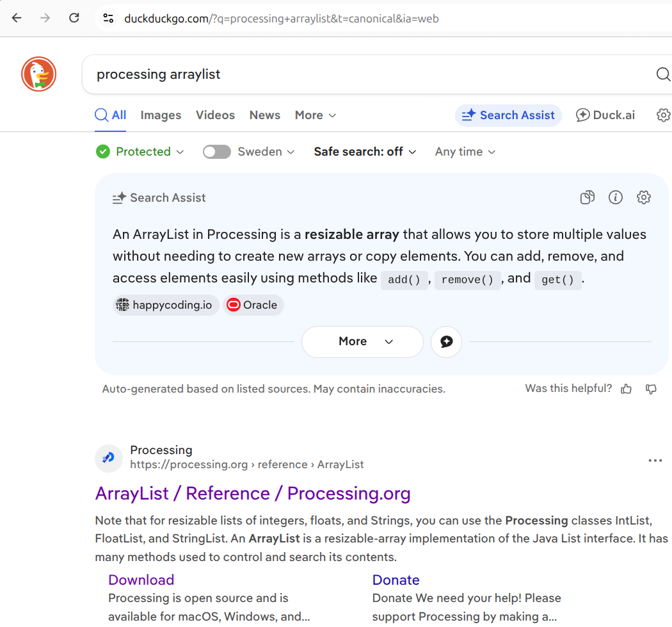
Task: Click the processing.org reference ArrayList URL
Action: click(x=247, y=464)
